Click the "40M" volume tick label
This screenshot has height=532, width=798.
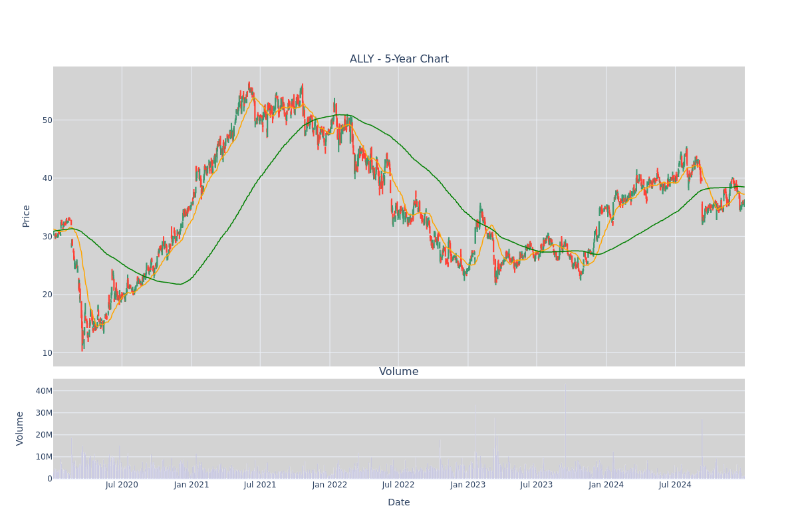pyautogui.click(x=44, y=391)
